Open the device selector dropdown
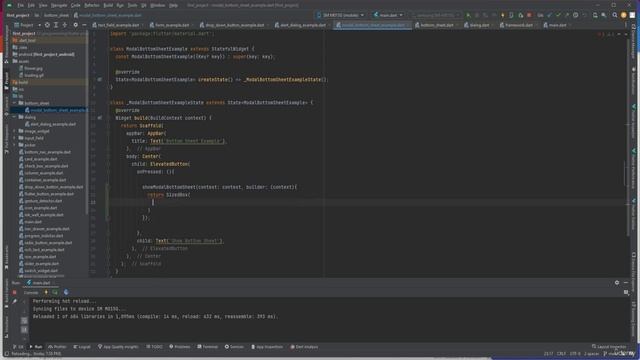Image resolution: width=640 pixels, height=360 pixels. [x=340, y=15]
